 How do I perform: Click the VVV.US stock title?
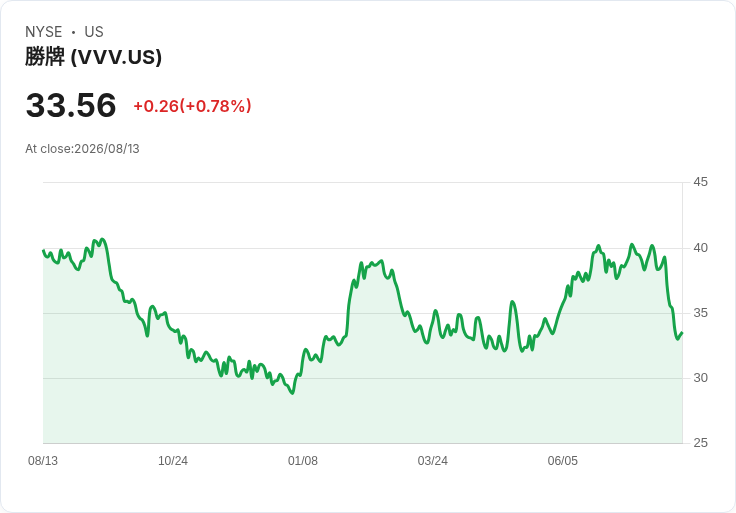93,57
